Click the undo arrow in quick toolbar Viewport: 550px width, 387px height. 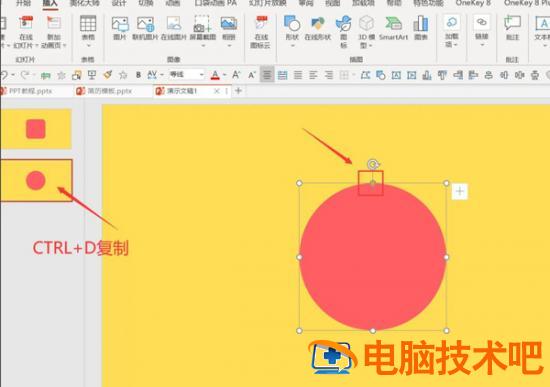pyautogui.click(x=4, y=75)
